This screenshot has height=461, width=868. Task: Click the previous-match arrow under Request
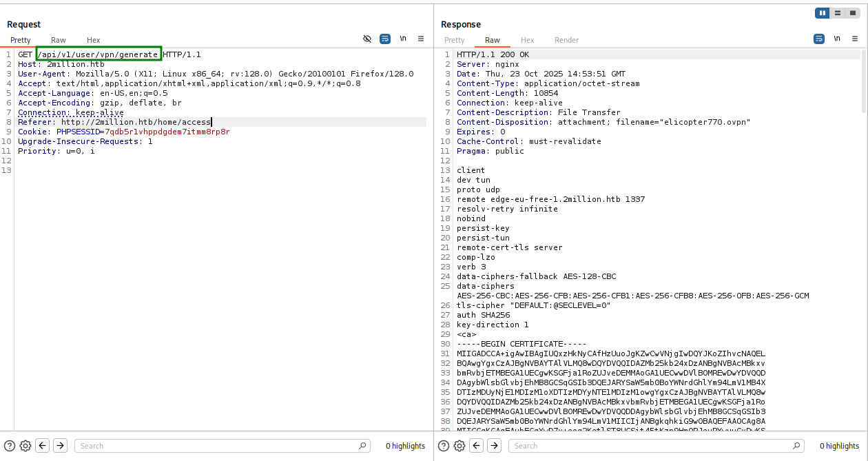tap(42, 446)
